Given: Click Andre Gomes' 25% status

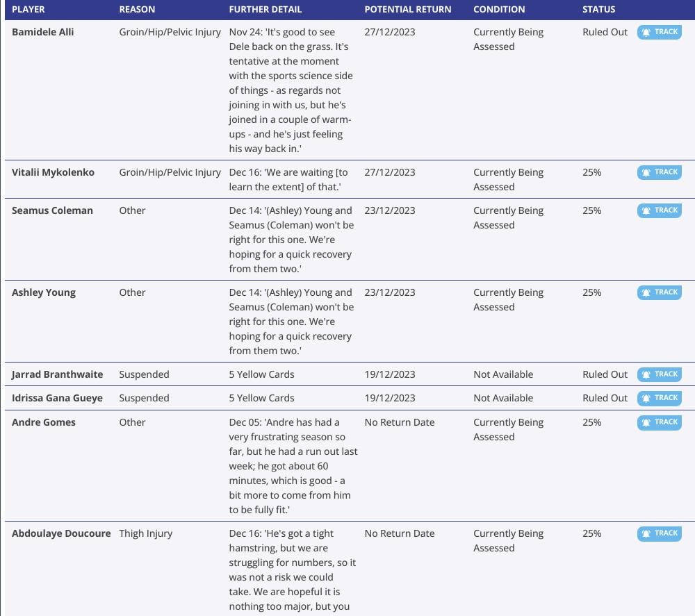Looking at the screenshot, I should tap(591, 422).
